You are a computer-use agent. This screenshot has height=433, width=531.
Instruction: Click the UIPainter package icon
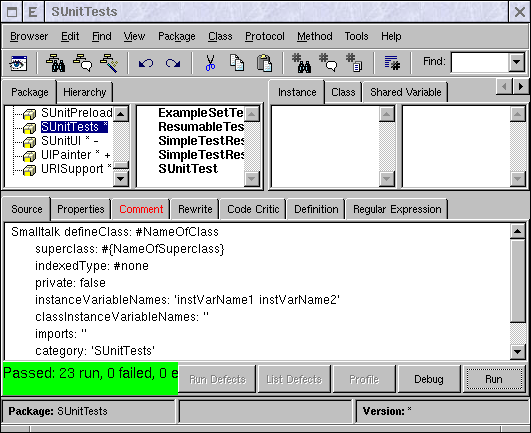coord(29,156)
